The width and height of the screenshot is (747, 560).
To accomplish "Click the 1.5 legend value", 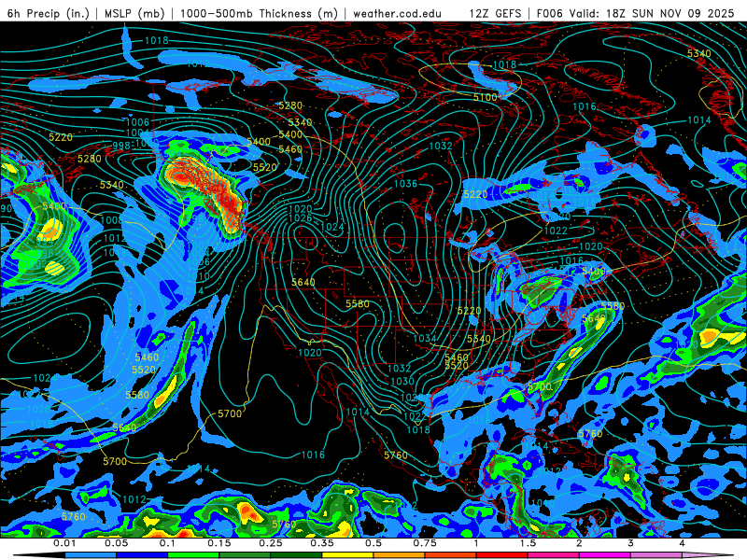I will [x=528, y=543].
